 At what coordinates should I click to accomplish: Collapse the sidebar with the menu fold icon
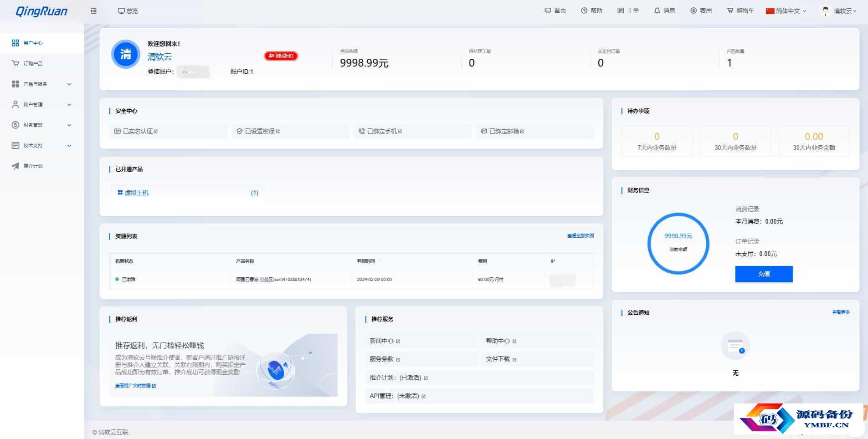pyautogui.click(x=93, y=11)
